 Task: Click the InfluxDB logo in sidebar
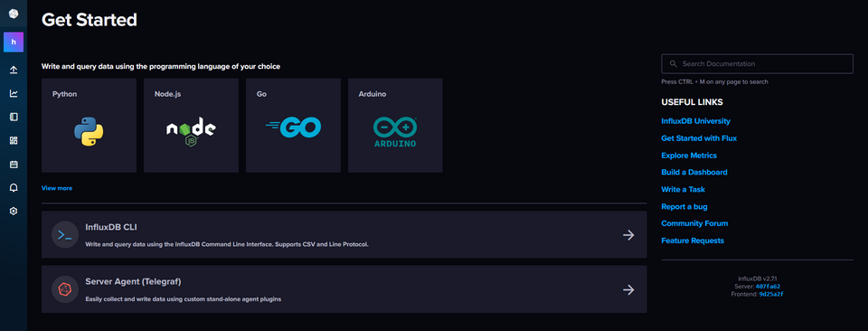point(14,14)
